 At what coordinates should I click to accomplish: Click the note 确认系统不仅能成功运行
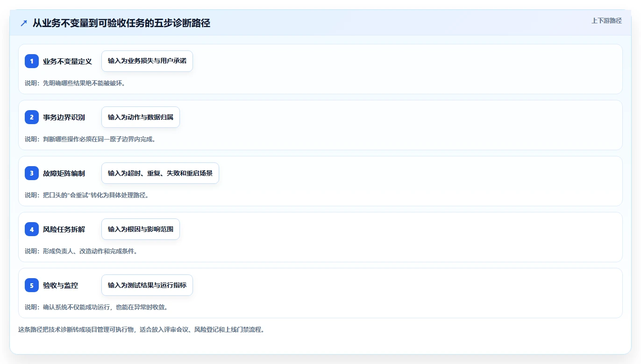(97, 307)
